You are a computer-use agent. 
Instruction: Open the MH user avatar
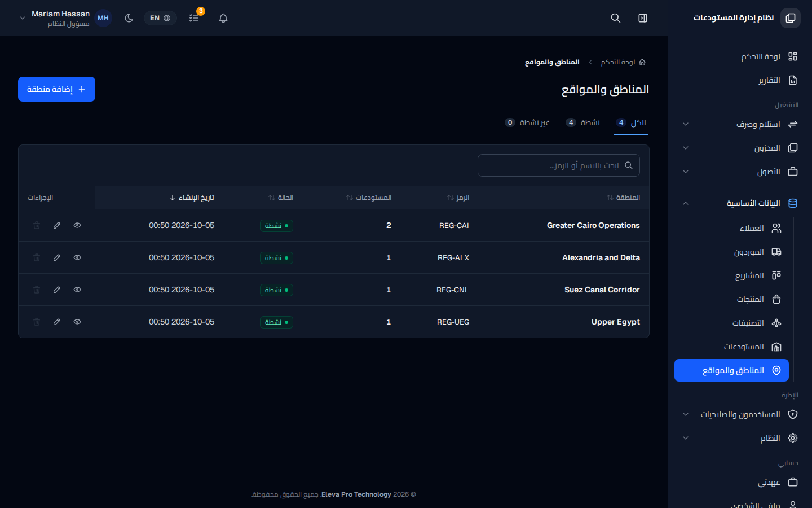coord(103,18)
